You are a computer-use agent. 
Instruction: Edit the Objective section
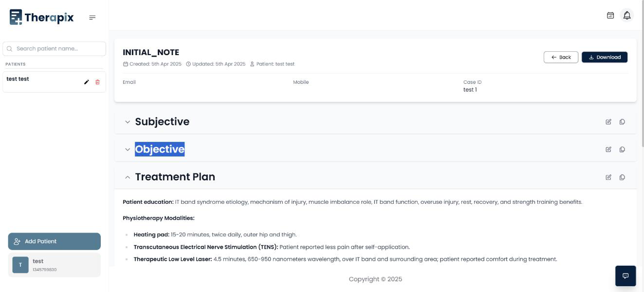pos(608,150)
